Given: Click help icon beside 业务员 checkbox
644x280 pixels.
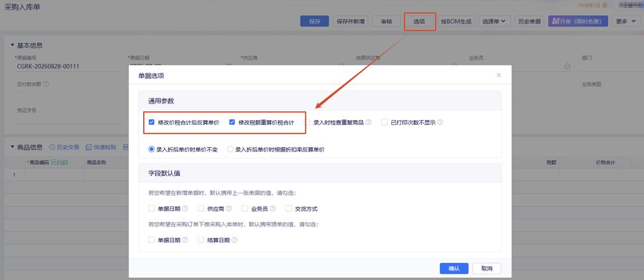Looking at the screenshot, I should [x=273, y=209].
